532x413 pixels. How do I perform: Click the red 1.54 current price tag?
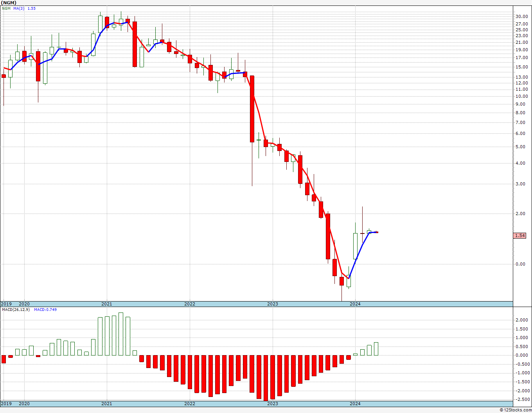coord(520,235)
